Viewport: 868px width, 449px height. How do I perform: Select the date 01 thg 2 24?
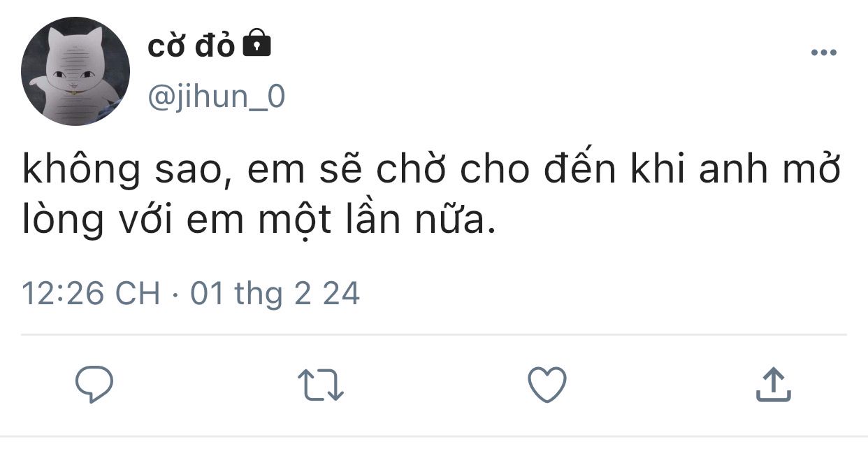pyautogui.click(x=275, y=293)
